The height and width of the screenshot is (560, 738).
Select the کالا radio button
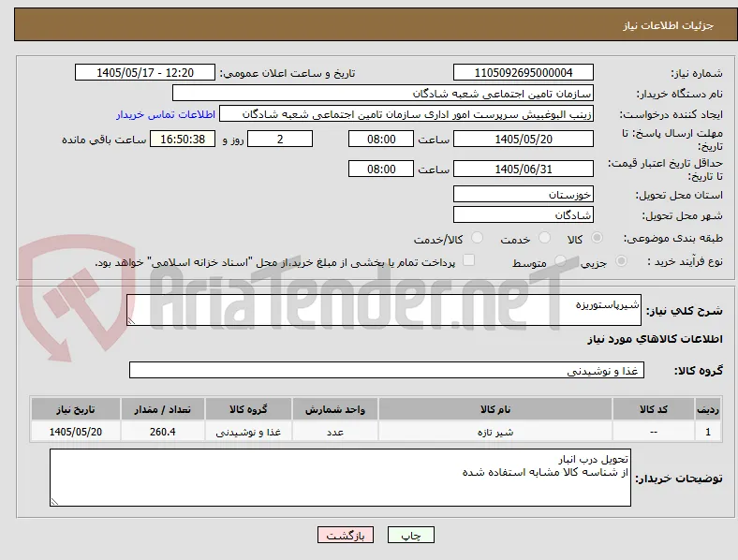[597, 238]
